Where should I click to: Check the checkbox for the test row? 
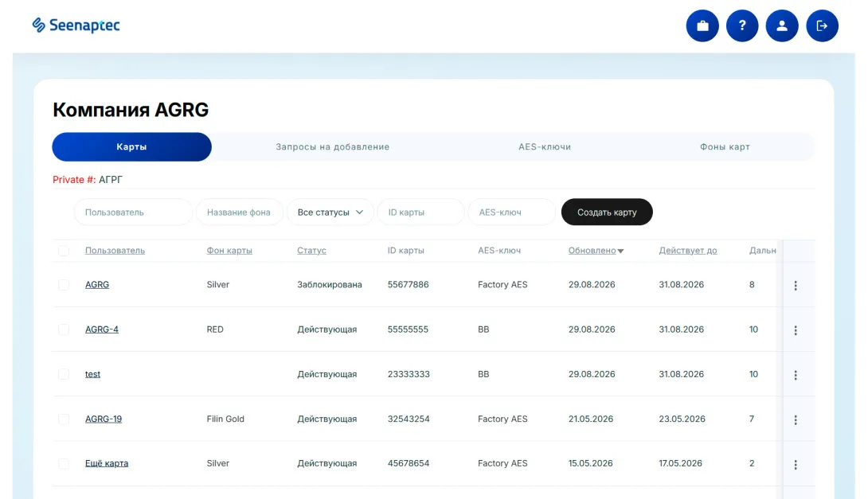[x=64, y=374]
